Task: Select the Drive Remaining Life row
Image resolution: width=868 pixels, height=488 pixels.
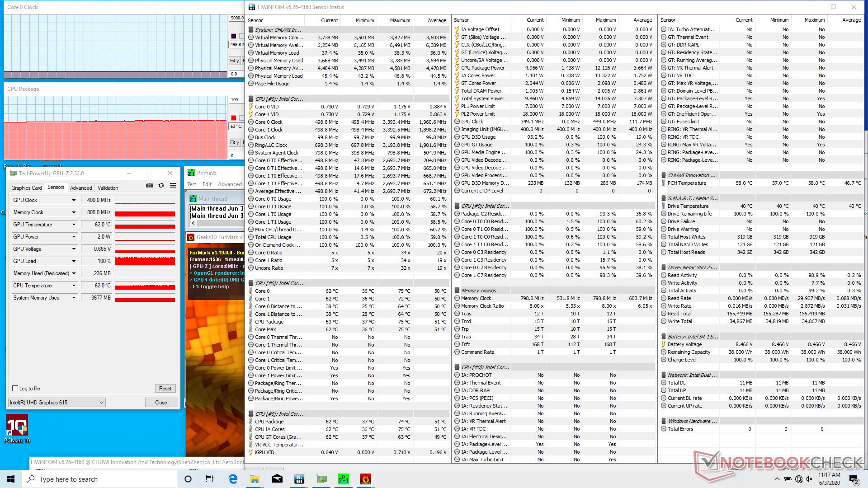Action: pyautogui.click(x=761, y=214)
